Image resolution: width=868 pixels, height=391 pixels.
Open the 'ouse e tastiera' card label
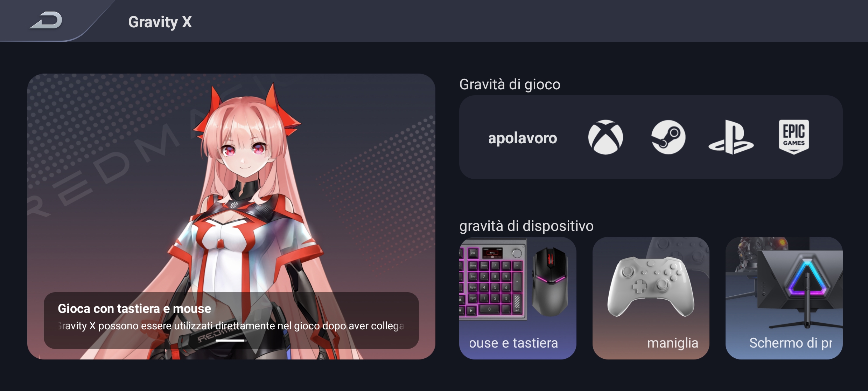(x=513, y=343)
